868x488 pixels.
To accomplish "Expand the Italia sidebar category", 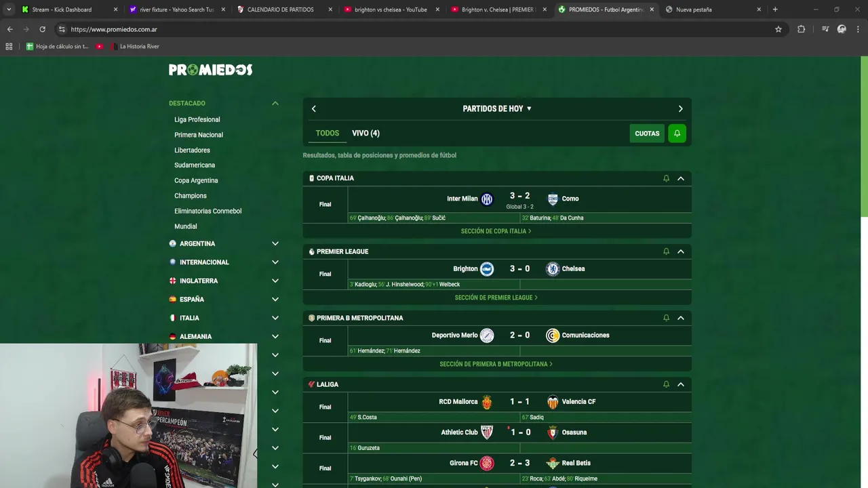I will (275, 318).
